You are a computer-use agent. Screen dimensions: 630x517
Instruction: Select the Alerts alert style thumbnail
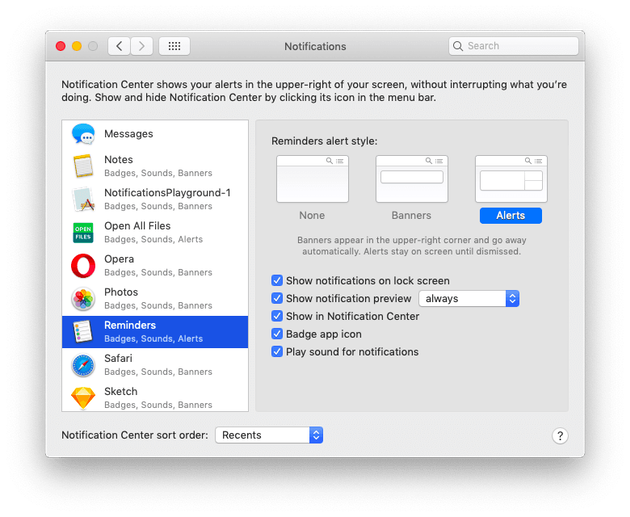click(x=511, y=179)
